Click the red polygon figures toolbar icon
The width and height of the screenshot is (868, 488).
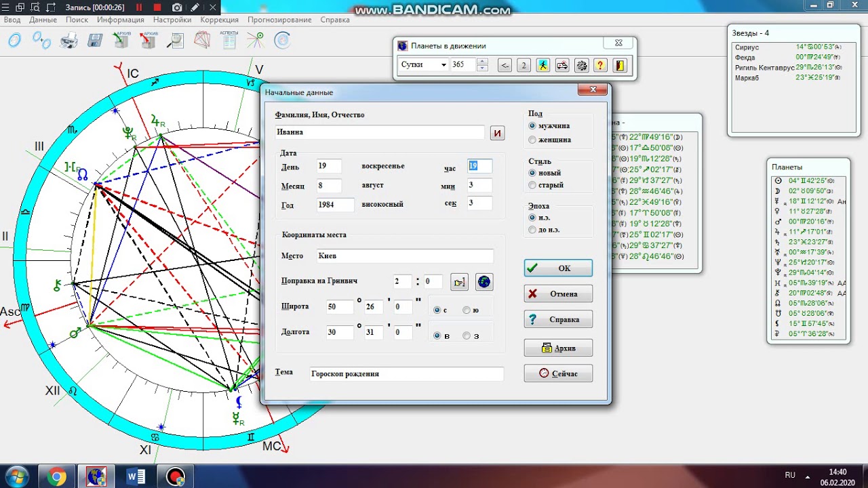[202, 41]
